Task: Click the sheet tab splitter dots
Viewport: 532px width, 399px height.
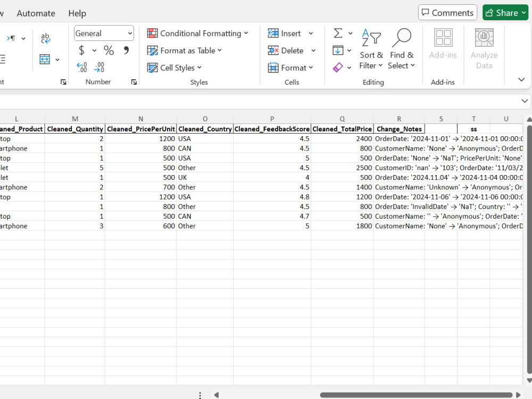Action: coord(200,395)
